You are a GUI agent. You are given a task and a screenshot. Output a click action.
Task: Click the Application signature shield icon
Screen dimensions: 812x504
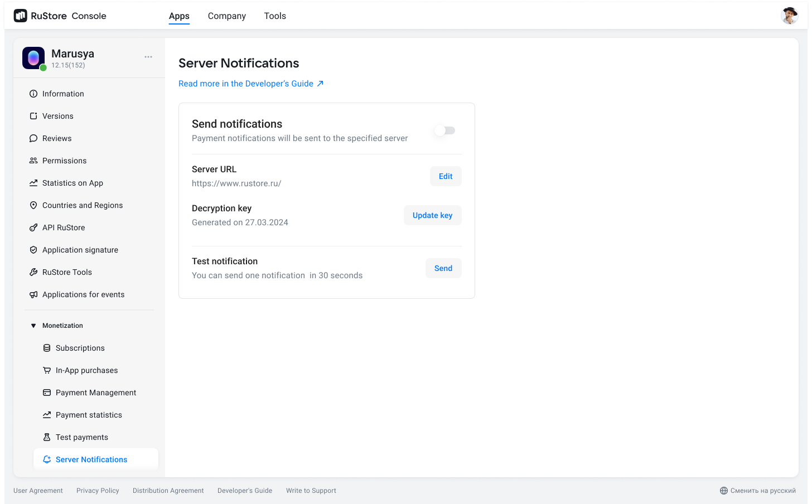click(x=33, y=250)
